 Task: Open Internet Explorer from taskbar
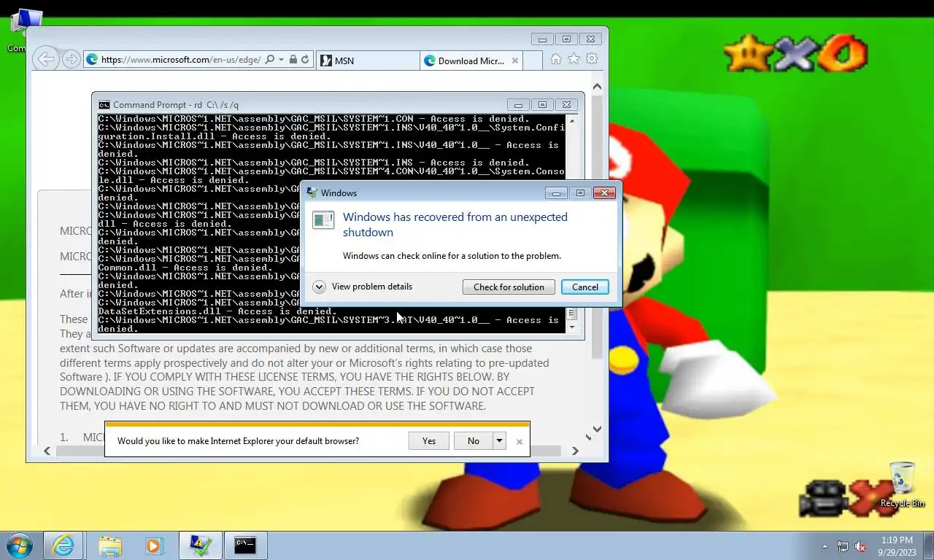coord(63,545)
